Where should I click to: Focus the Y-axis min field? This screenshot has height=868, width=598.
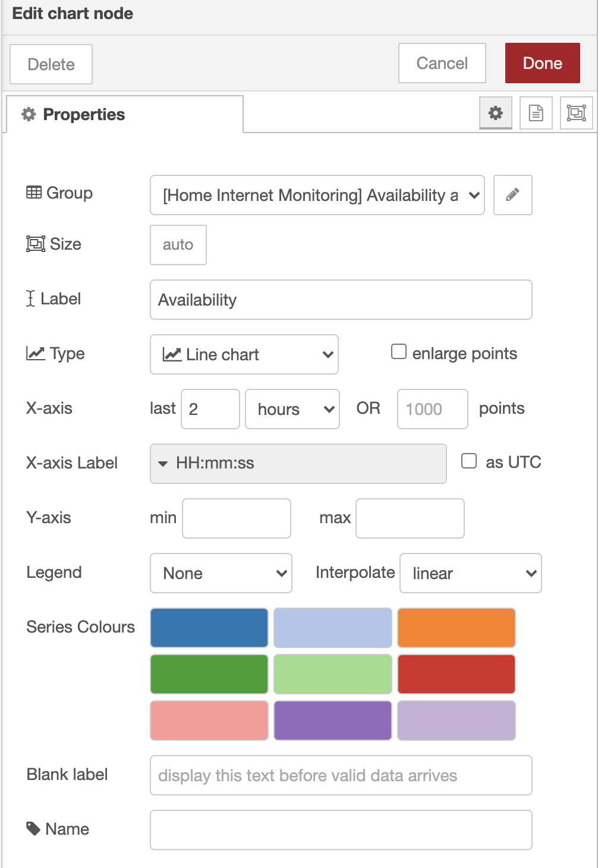(x=237, y=518)
